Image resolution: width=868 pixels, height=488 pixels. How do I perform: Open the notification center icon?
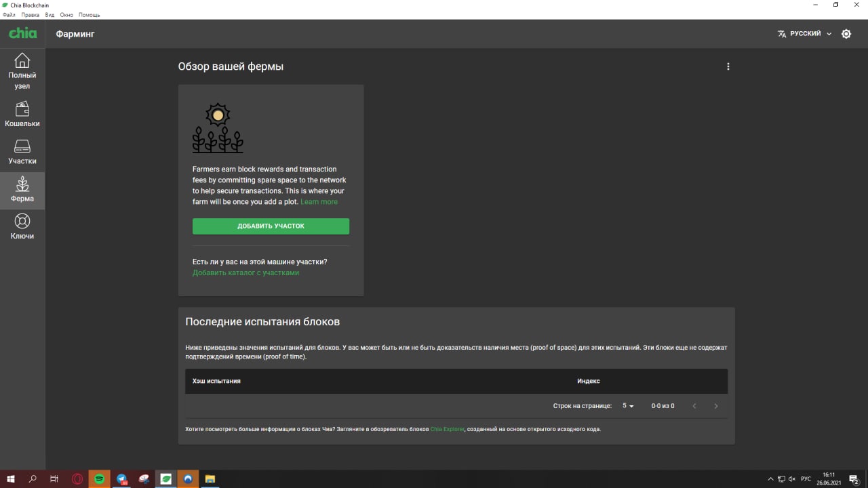(854, 479)
